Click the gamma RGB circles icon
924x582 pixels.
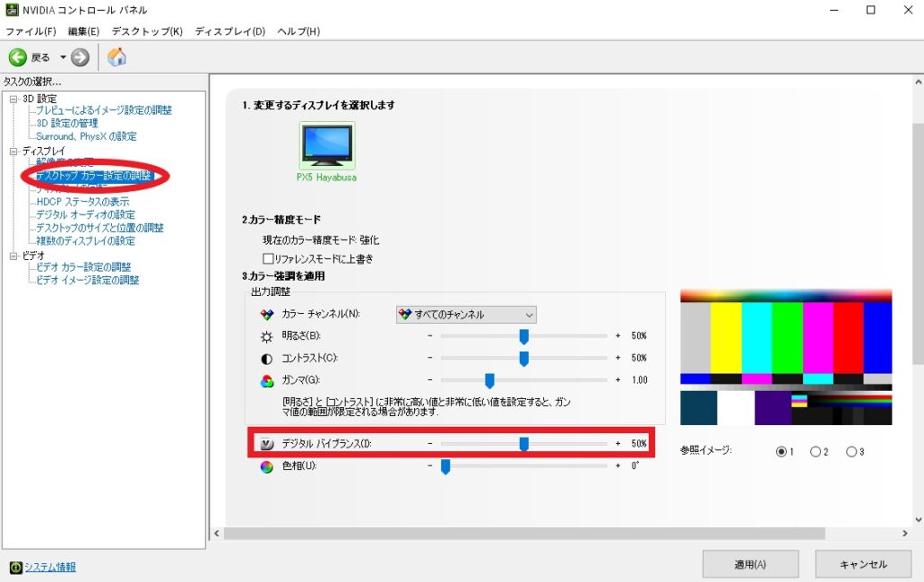pyautogui.click(x=267, y=381)
